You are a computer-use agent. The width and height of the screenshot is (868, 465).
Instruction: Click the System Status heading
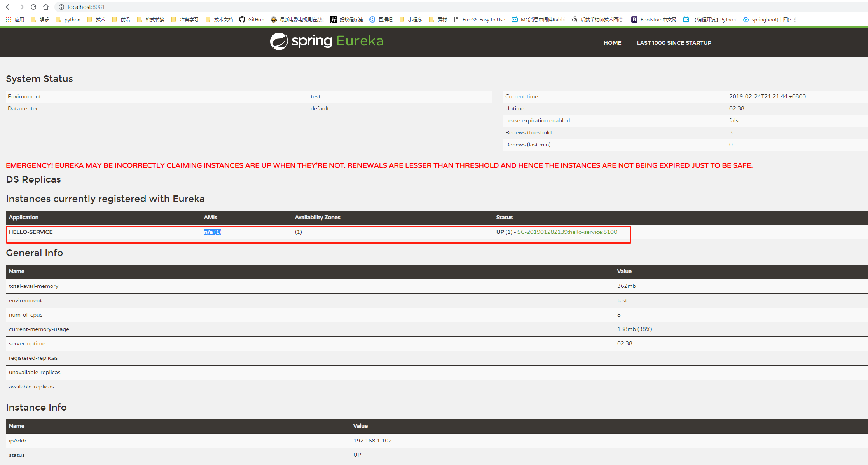[39, 79]
